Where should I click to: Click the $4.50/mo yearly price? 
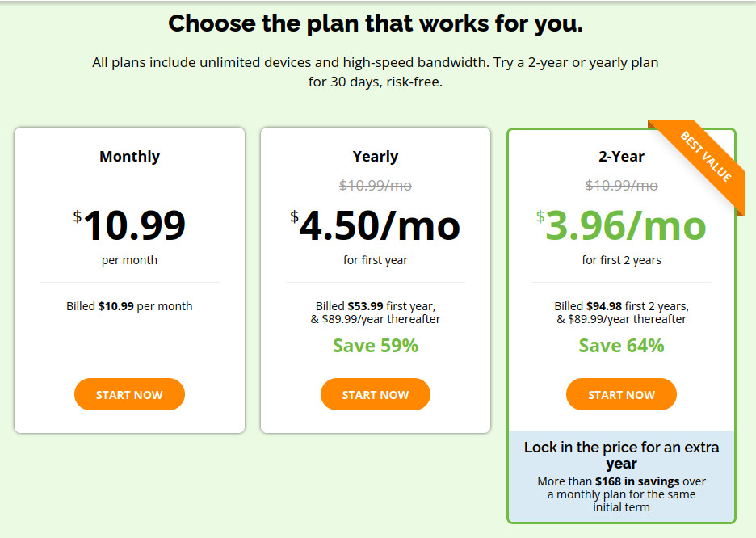375,225
